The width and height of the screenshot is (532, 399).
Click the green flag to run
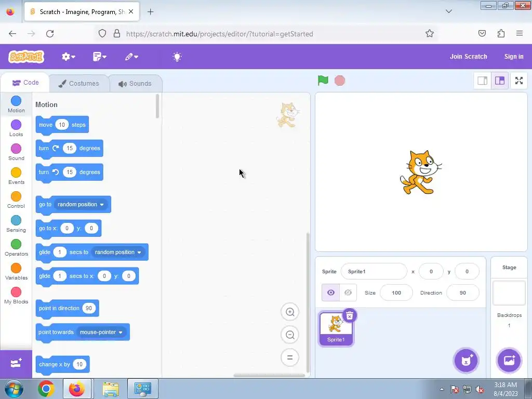323,81
